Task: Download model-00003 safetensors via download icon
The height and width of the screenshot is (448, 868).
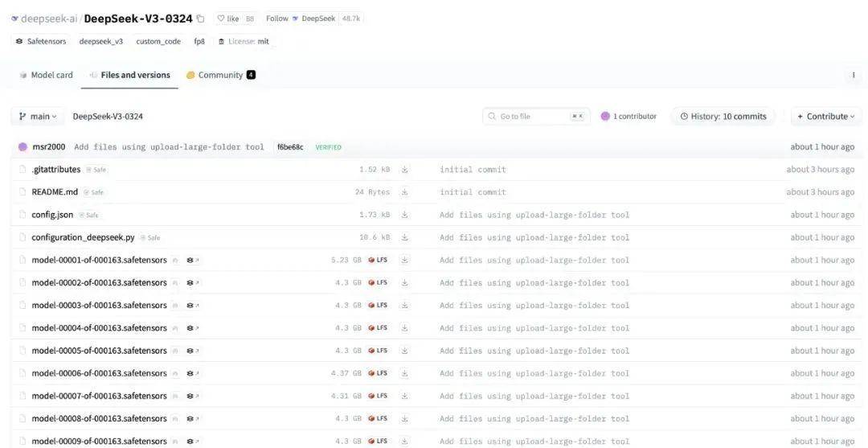Action: 404,305
